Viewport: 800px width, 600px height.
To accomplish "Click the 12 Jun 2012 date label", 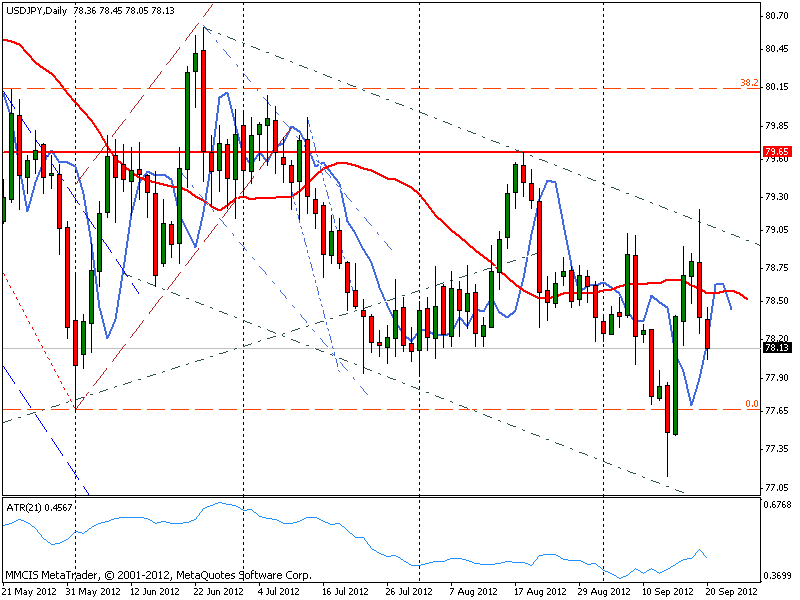I will click(155, 592).
